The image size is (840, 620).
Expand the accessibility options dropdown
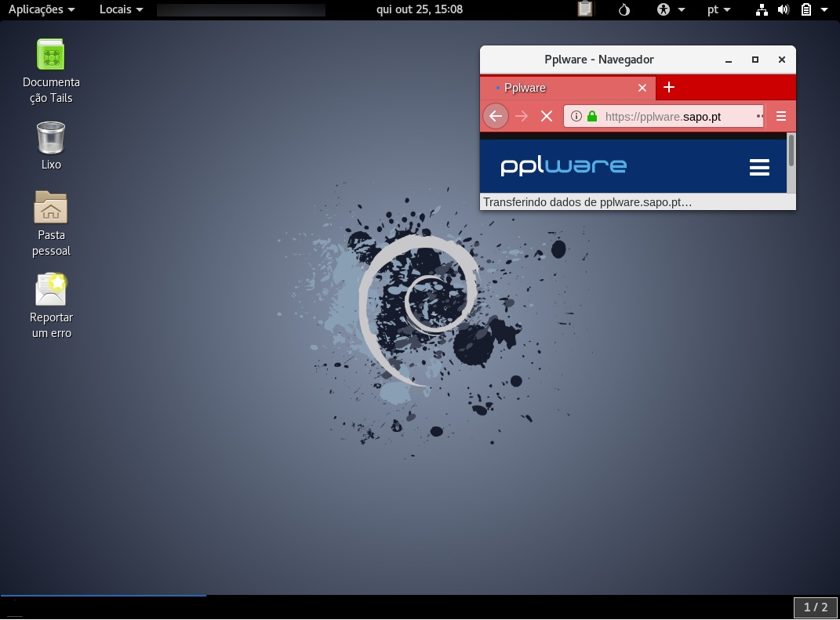(x=667, y=9)
